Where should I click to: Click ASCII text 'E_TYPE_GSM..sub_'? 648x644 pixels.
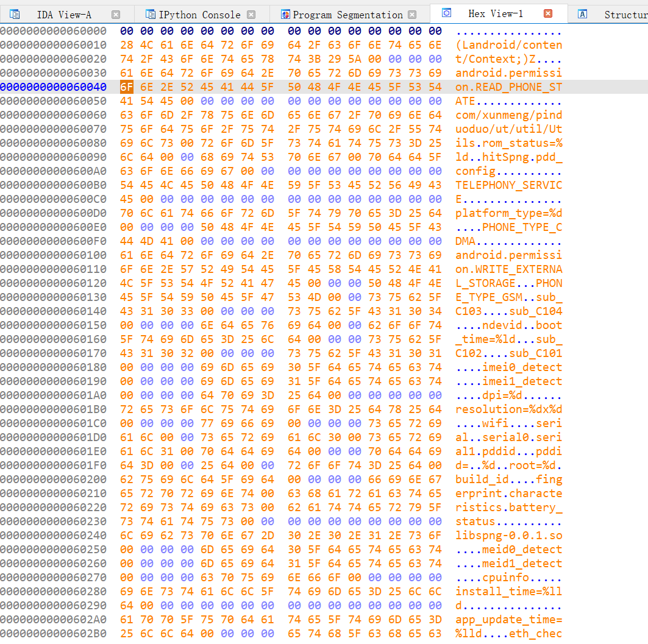click(x=509, y=297)
